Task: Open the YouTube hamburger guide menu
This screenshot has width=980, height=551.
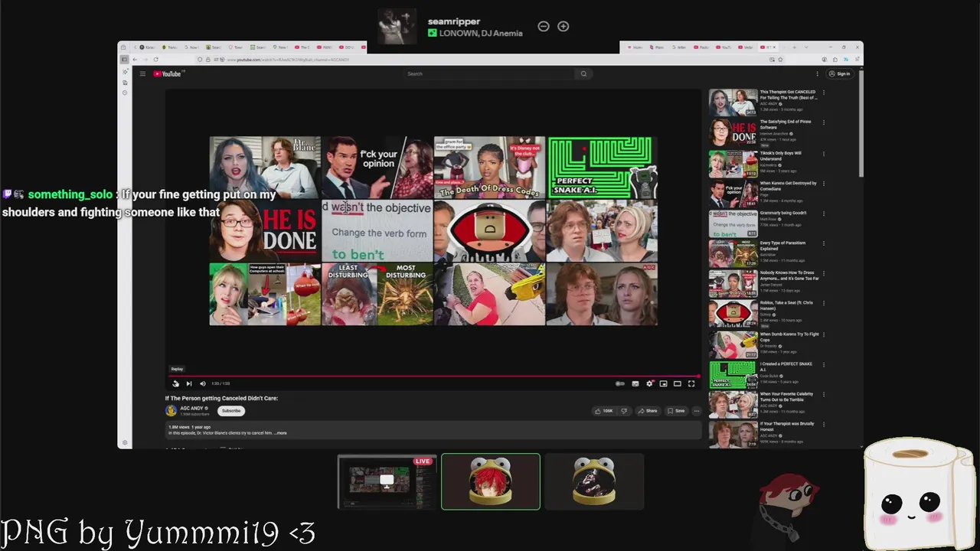Action: 142,73
